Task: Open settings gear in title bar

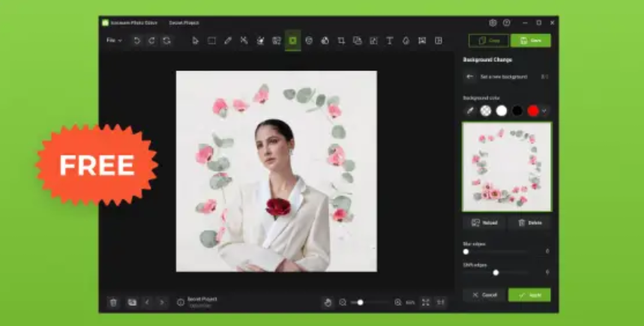Action: (x=493, y=23)
